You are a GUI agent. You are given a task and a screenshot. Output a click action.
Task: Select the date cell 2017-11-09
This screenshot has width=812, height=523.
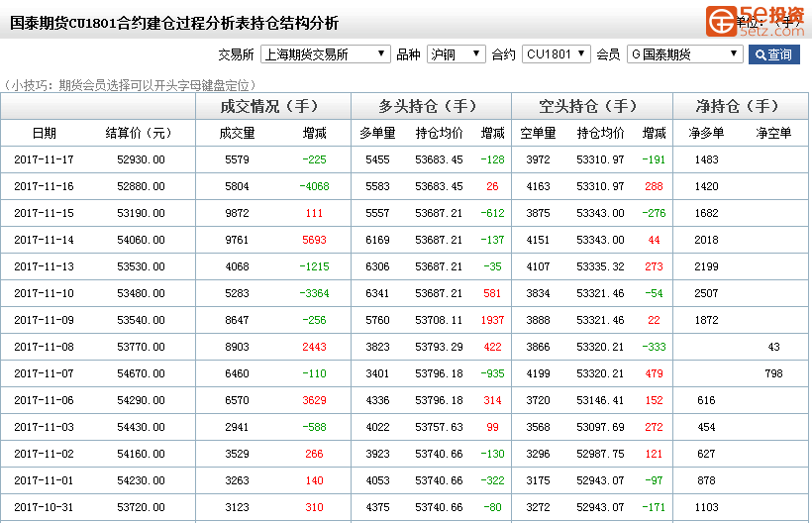click(44, 320)
